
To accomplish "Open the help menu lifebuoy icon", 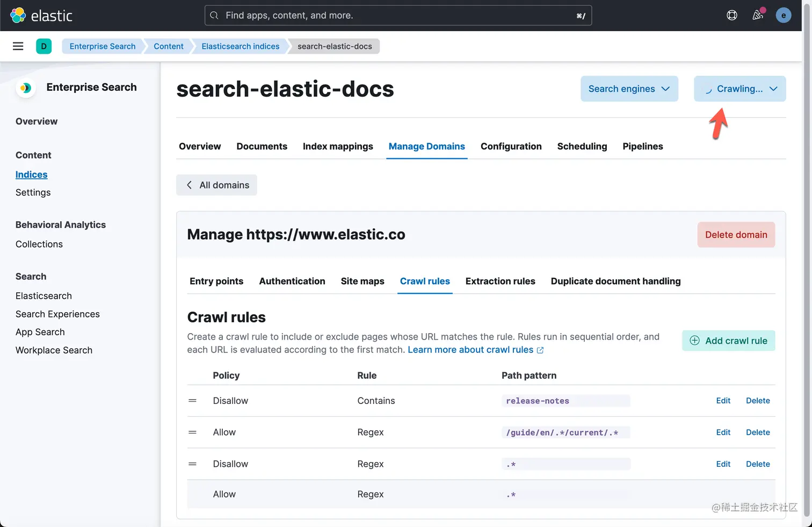I will click(x=732, y=16).
